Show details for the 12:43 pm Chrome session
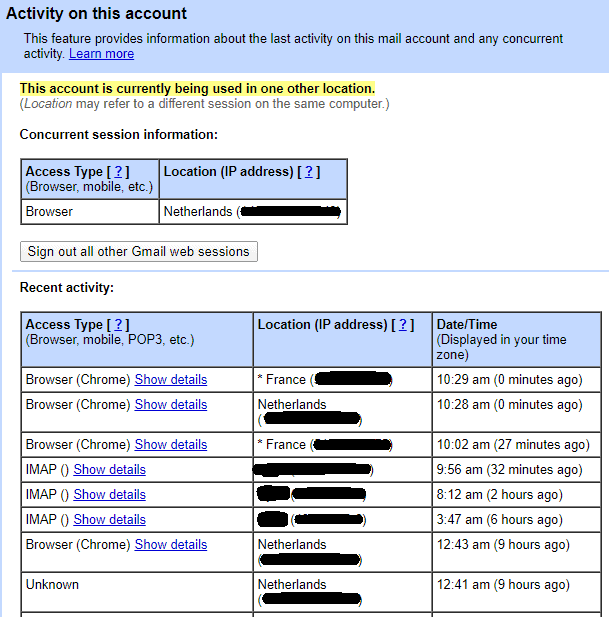 pyautogui.click(x=171, y=545)
